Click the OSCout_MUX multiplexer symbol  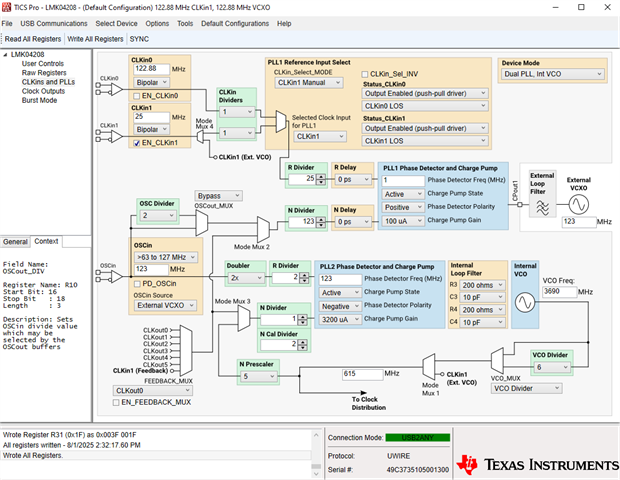point(202,223)
